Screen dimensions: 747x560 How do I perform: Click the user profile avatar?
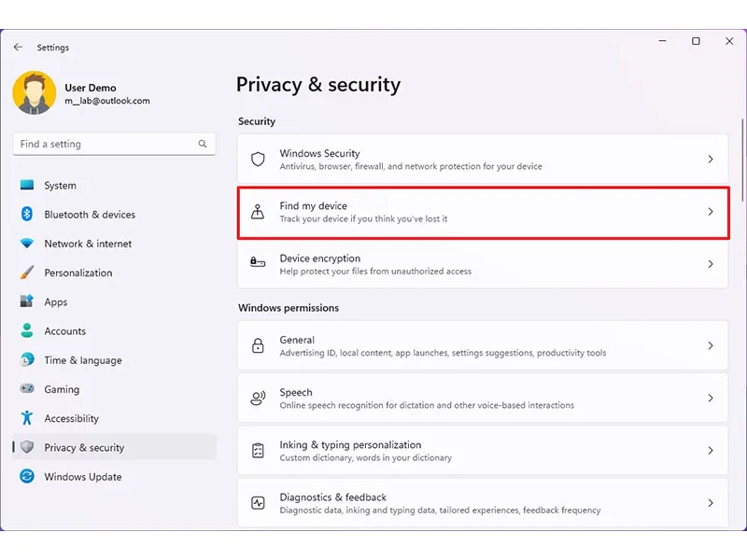coord(35,92)
